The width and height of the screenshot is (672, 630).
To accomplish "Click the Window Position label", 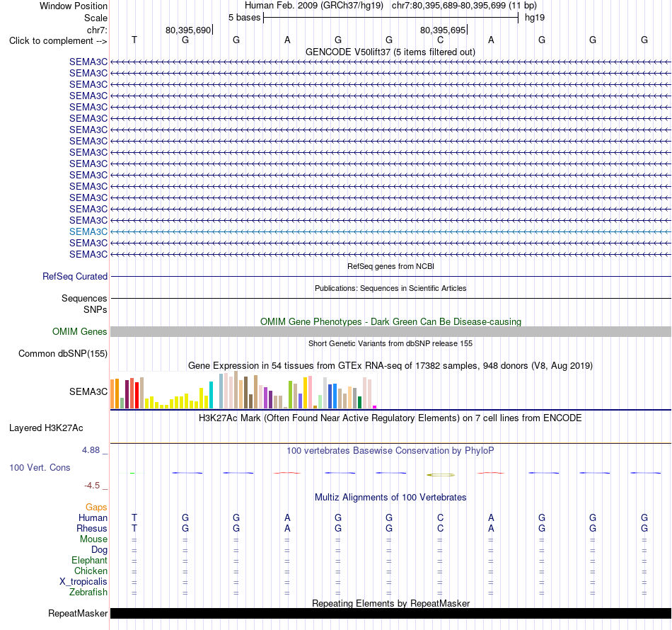I will point(74,6).
